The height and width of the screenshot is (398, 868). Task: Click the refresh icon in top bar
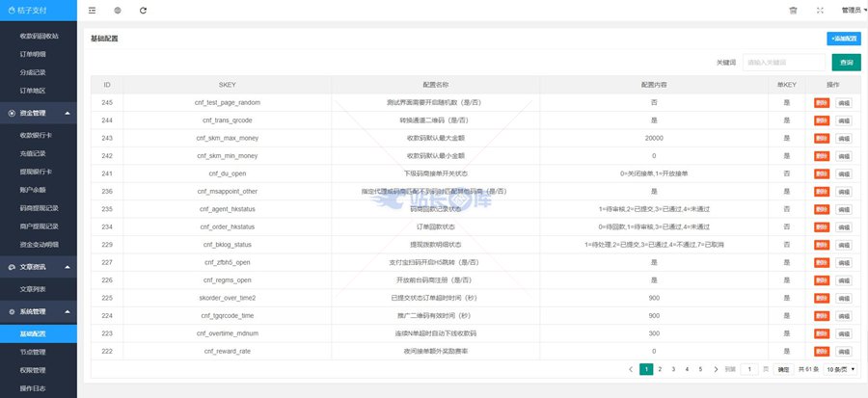point(144,11)
